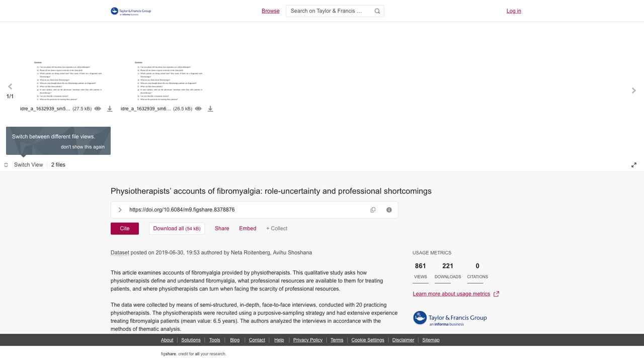
Task: Open DOI info icon
Action: (x=389, y=210)
